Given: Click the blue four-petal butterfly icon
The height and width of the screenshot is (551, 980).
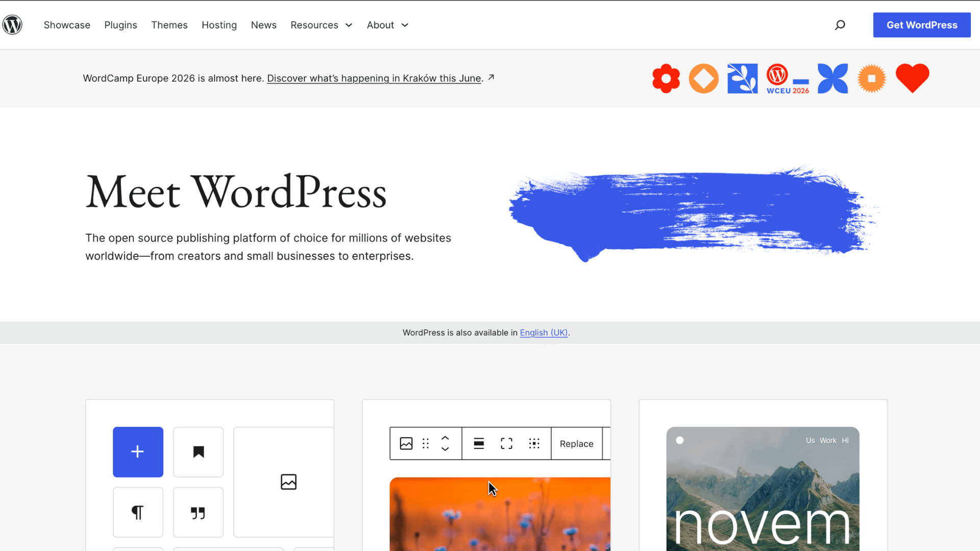Looking at the screenshot, I should [832, 79].
